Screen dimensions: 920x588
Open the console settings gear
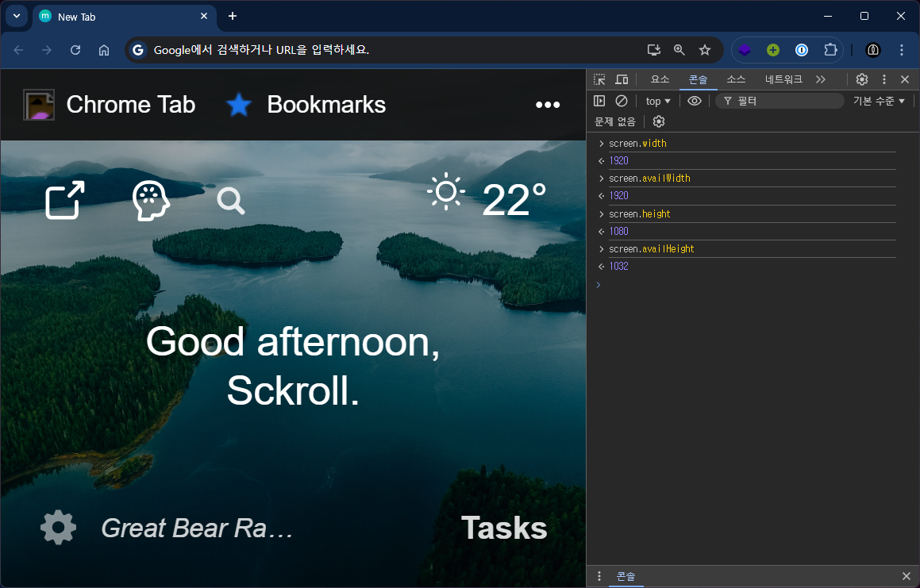coord(659,121)
